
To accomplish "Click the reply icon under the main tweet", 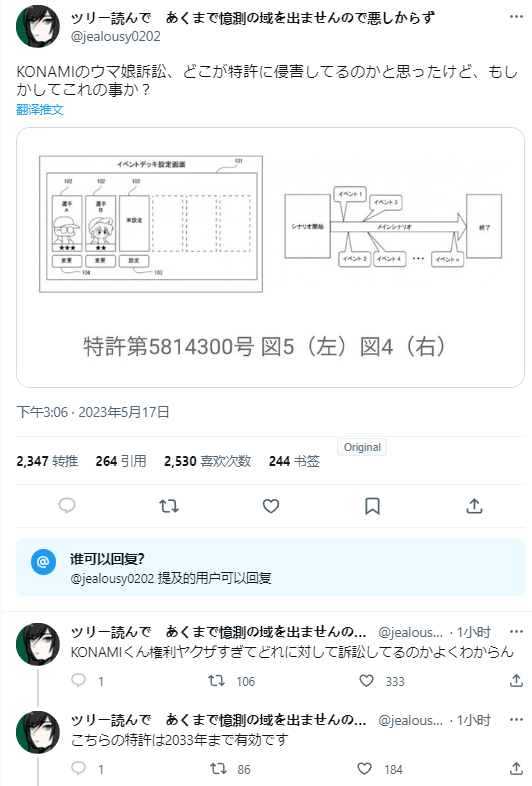I will tap(67, 505).
